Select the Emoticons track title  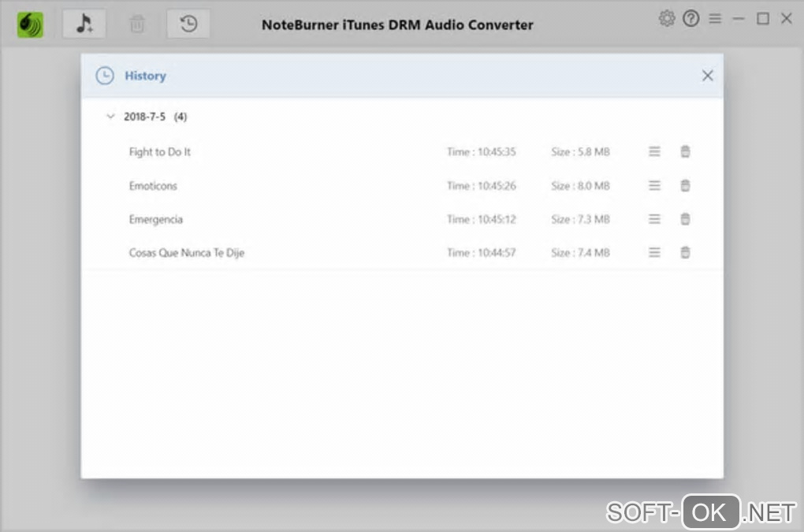point(153,185)
